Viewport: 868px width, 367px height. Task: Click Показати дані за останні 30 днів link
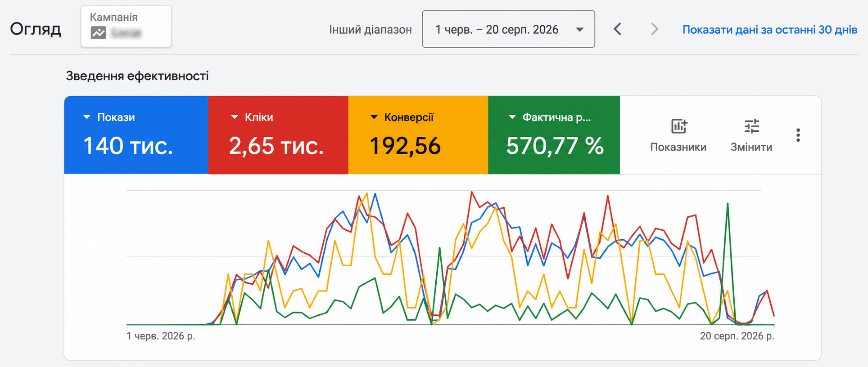pos(769,30)
